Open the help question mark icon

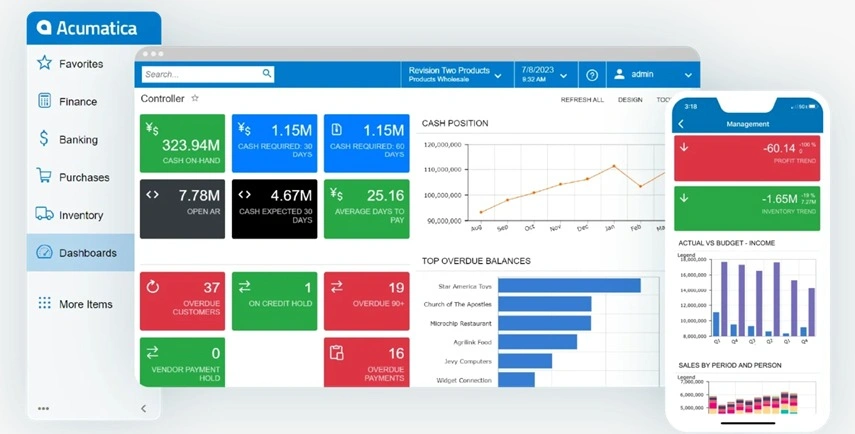592,75
